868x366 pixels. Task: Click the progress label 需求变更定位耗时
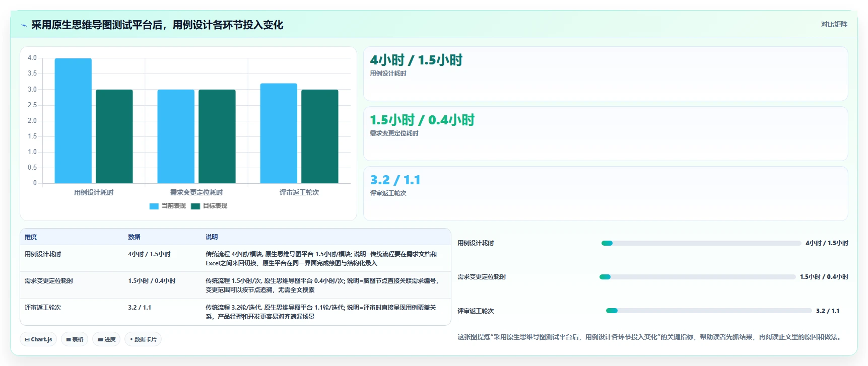[482, 277]
